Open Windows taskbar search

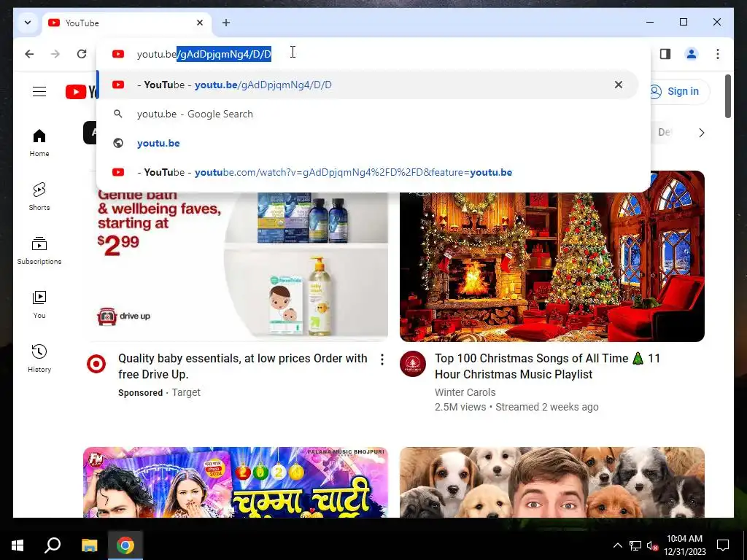click(53, 545)
